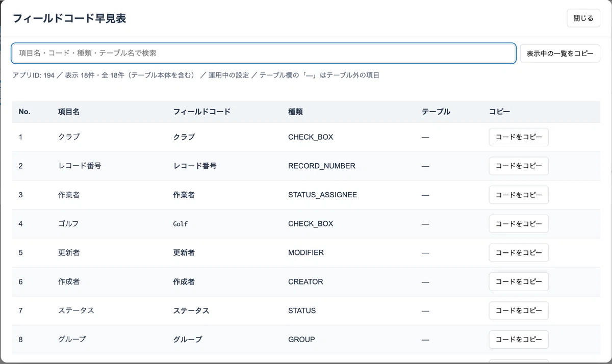Select the Golf field code cell
The image size is (612, 364).
(181, 224)
